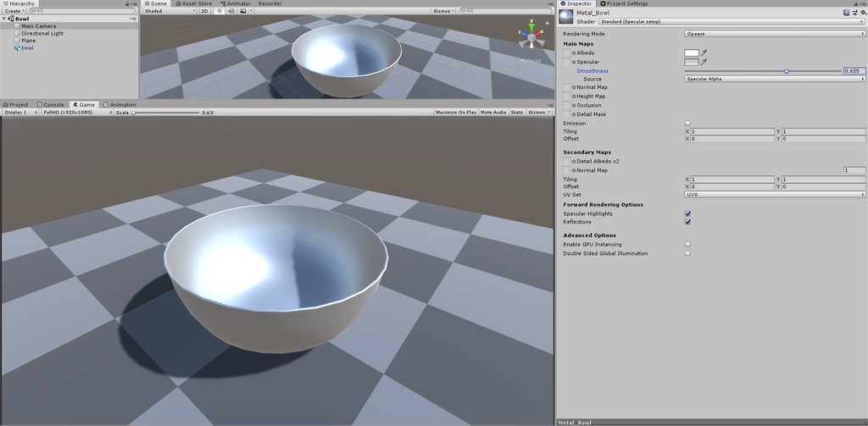Open Smoothness Source Specular Alpha dropdown
The width and height of the screenshot is (868, 426).
[775, 79]
